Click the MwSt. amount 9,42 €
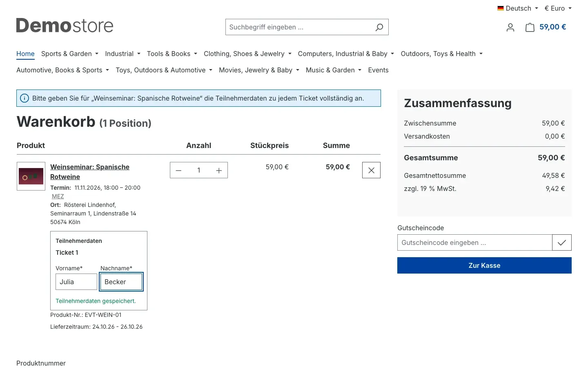 [x=555, y=188]
